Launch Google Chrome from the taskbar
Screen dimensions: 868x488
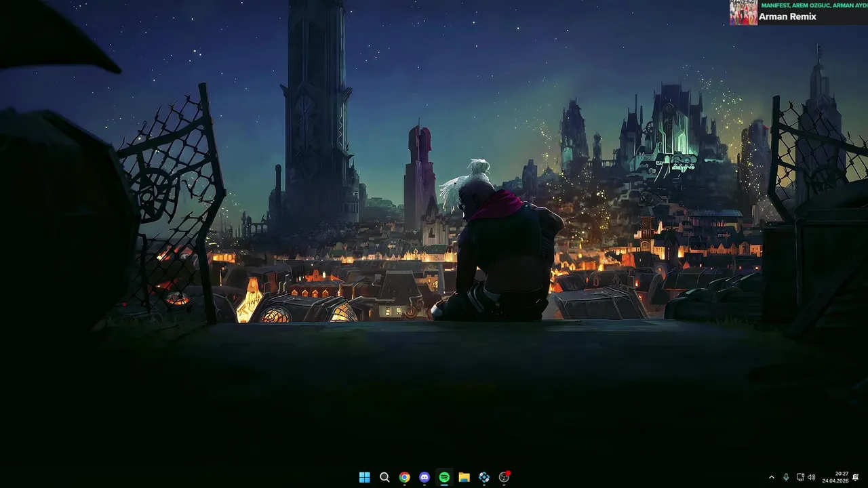tap(404, 477)
